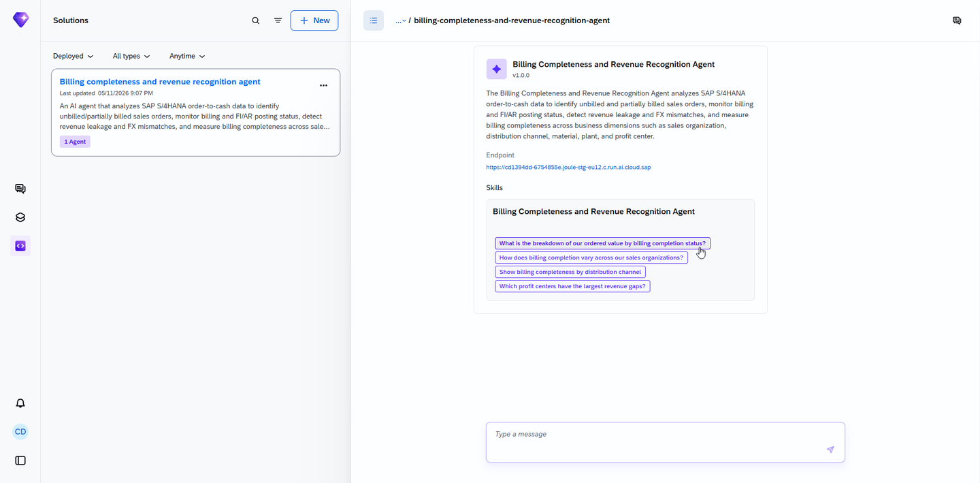Open the layers stack icon in sidebar
Image resolution: width=980 pixels, height=483 pixels.
point(20,217)
